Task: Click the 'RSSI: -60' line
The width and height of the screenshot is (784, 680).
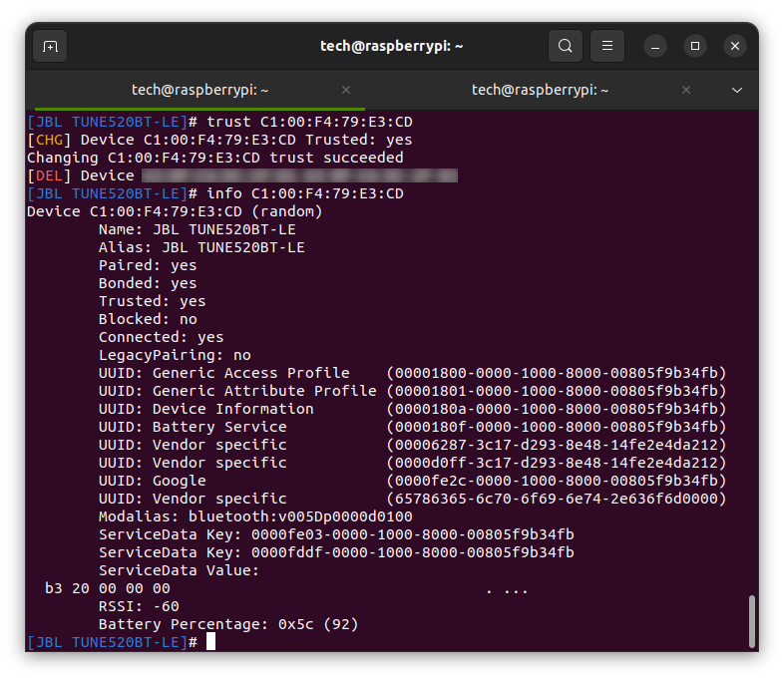Action: [x=139, y=607]
